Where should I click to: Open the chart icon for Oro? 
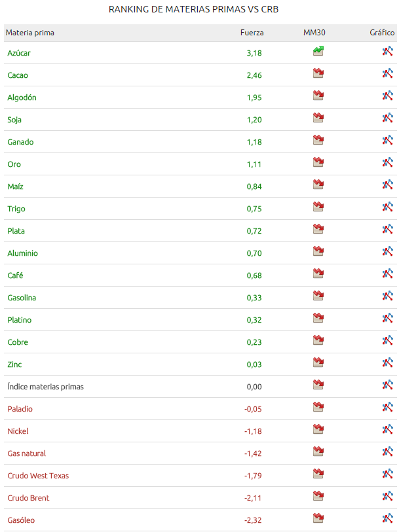(387, 162)
